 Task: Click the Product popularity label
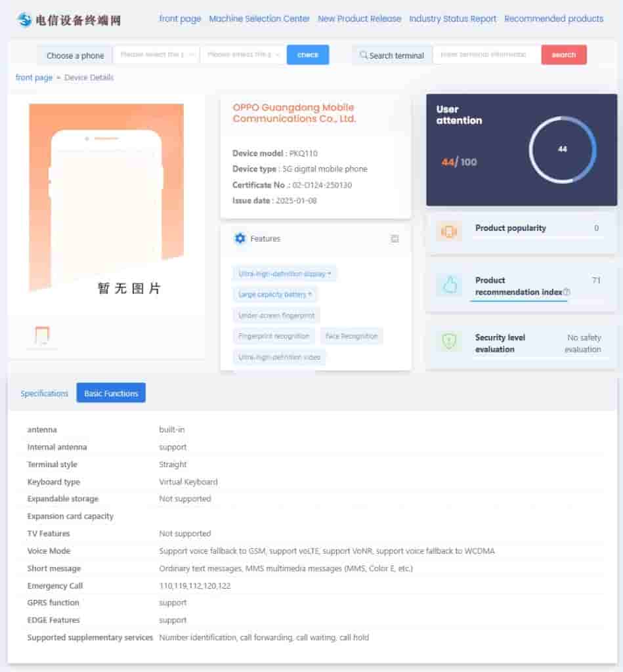point(510,228)
